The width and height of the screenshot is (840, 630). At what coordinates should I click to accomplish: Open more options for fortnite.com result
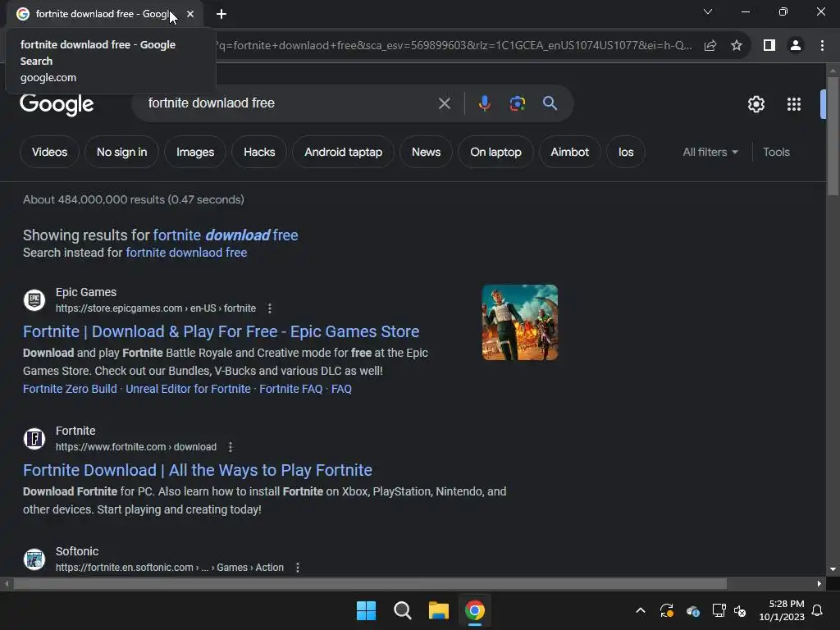pos(231,447)
